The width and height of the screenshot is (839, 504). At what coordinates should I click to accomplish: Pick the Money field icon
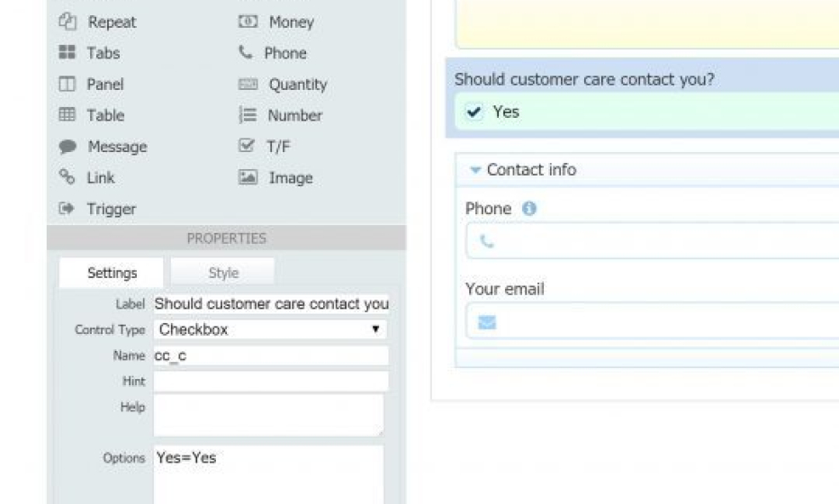click(248, 22)
